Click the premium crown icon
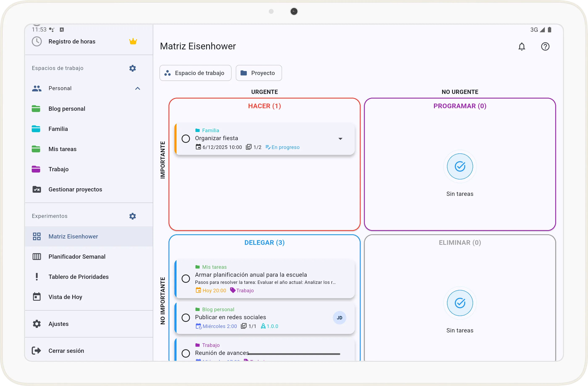 click(x=133, y=41)
